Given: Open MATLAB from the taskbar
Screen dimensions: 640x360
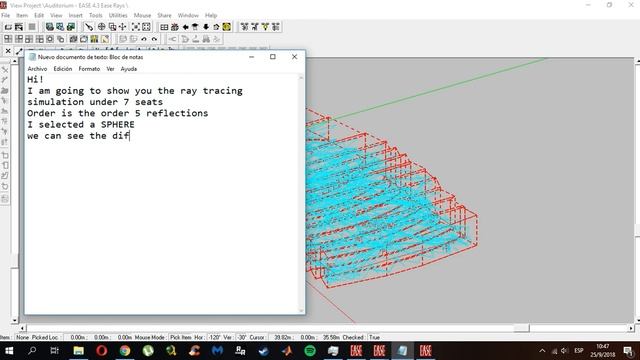Looking at the screenshot, I should click(x=287, y=351).
